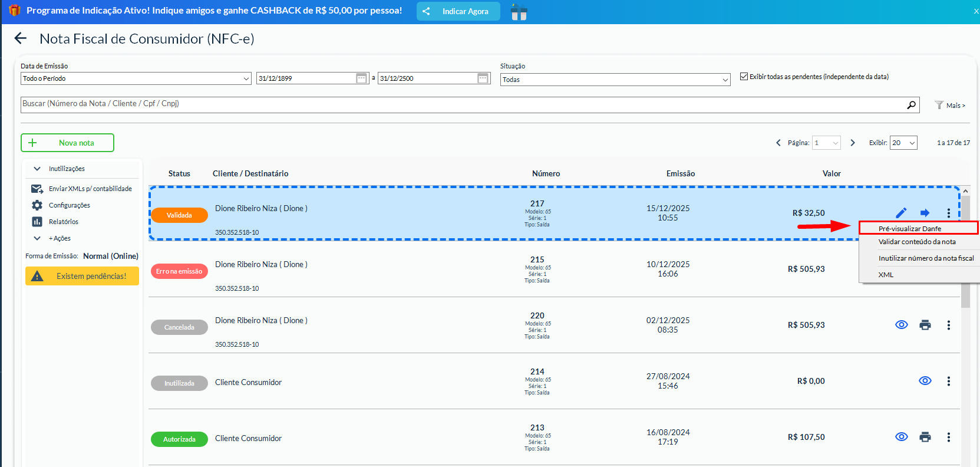Expand the Inutilizações section

tap(66, 169)
